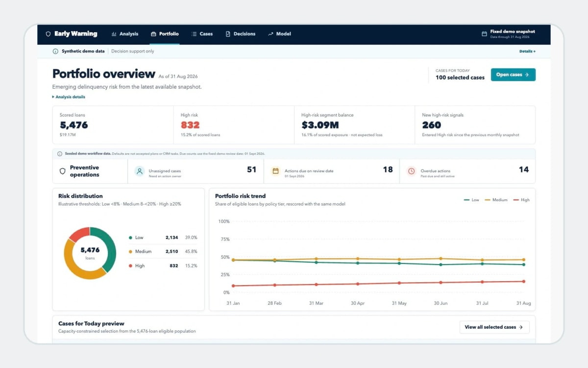Expand Details in the demo data banner
Screen dimensions: 588x368
click(527, 51)
